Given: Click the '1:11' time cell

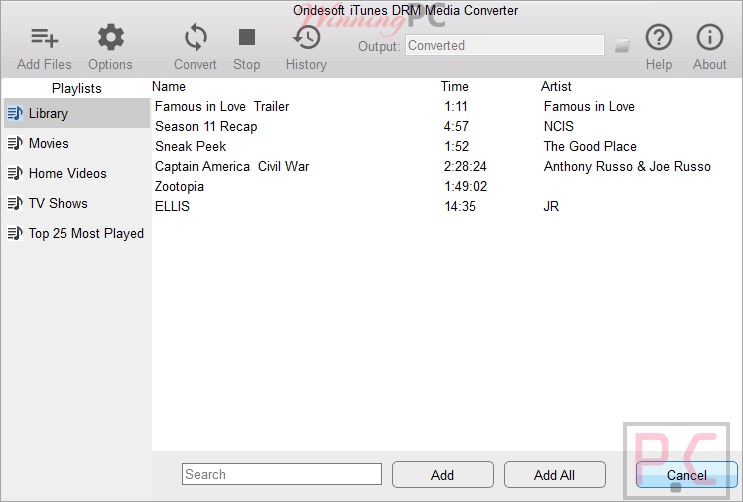Looking at the screenshot, I should [456, 106].
